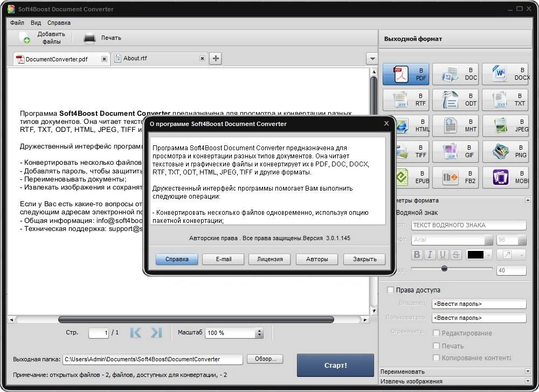Click the E-mail button
The height and width of the screenshot is (392, 539).
(x=224, y=259)
